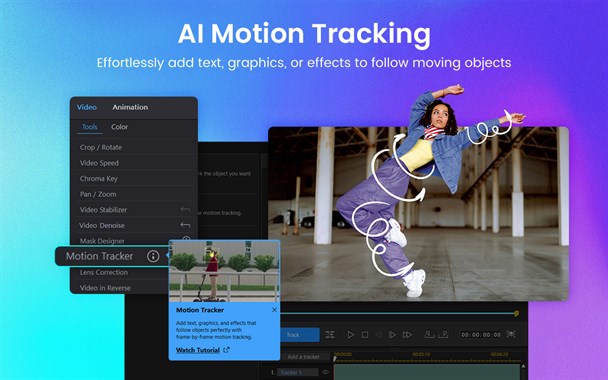Select Chroma Key in tools list

98,178
